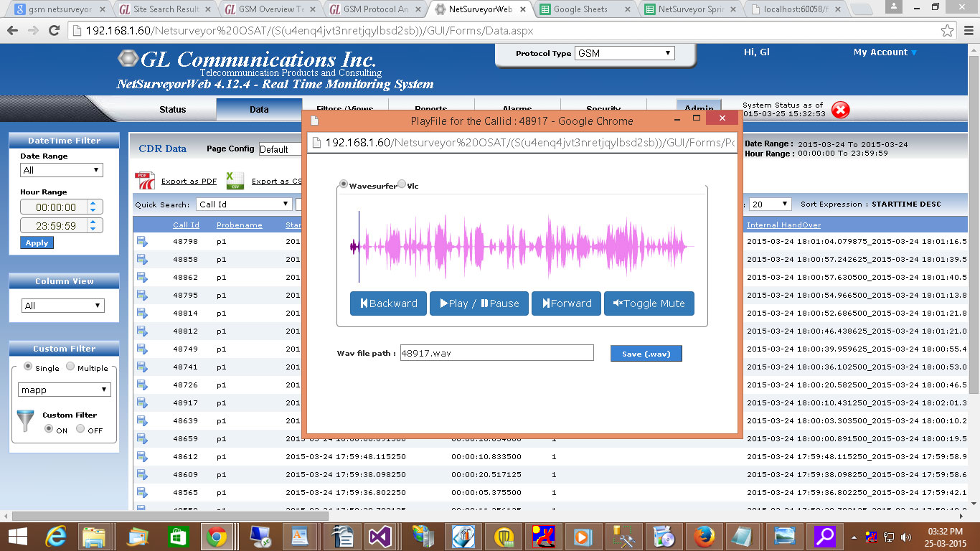This screenshot has width=980, height=551.
Task: Switch to the Status tab
Action: point(173,110)
